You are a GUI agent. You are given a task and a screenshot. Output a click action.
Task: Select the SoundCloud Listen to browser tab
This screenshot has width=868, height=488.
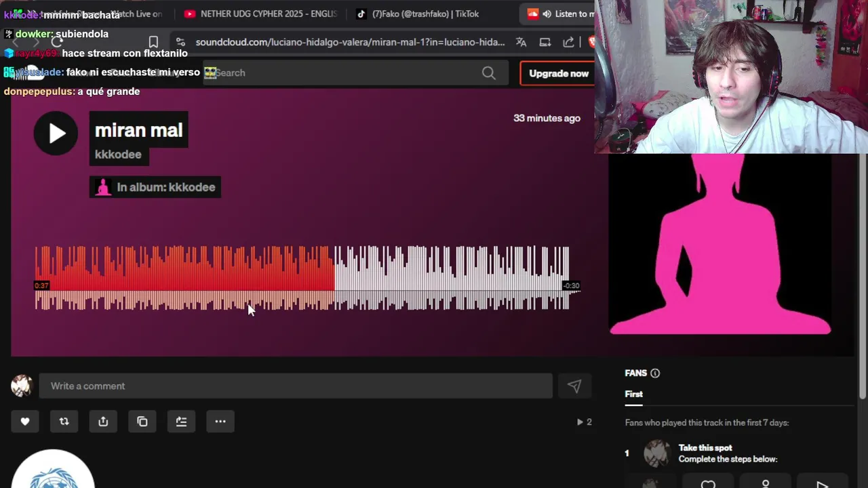coord(559,14)
